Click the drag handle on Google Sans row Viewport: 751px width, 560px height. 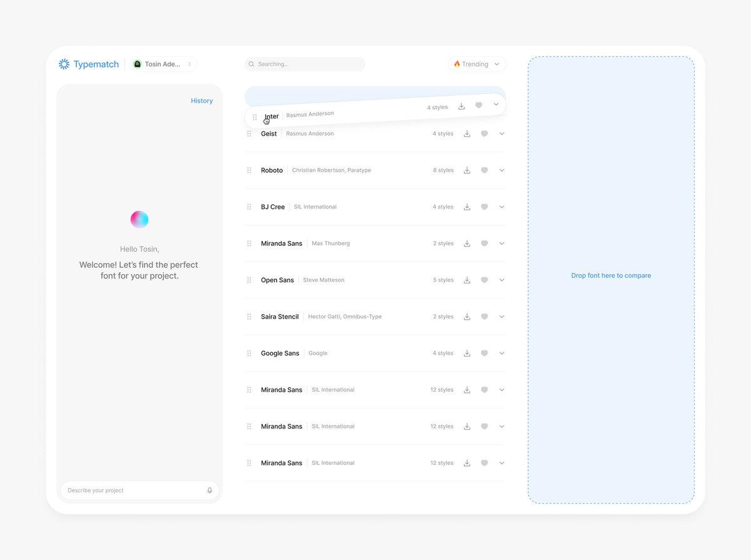click(249, 354)
